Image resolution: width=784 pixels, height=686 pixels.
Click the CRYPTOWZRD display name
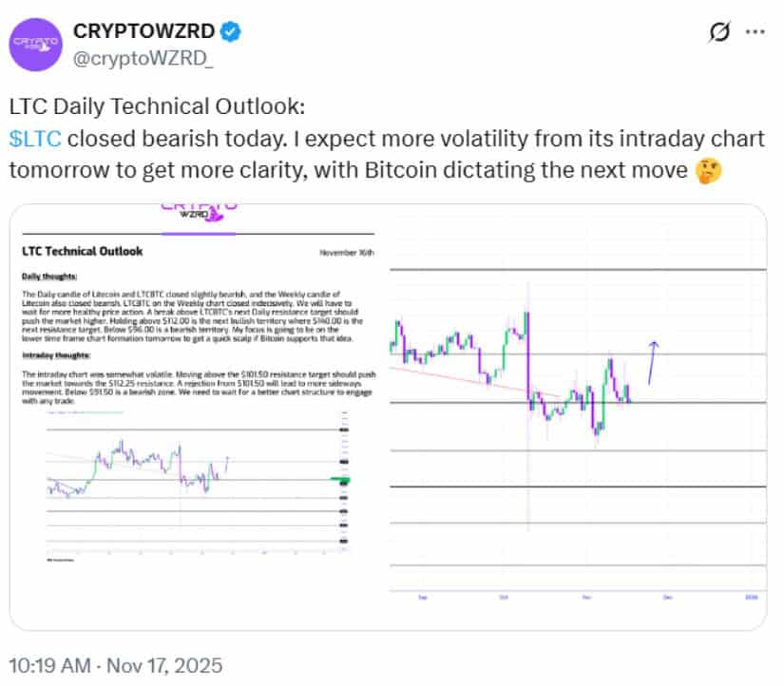pyautogui.click(x=144, y=31)
